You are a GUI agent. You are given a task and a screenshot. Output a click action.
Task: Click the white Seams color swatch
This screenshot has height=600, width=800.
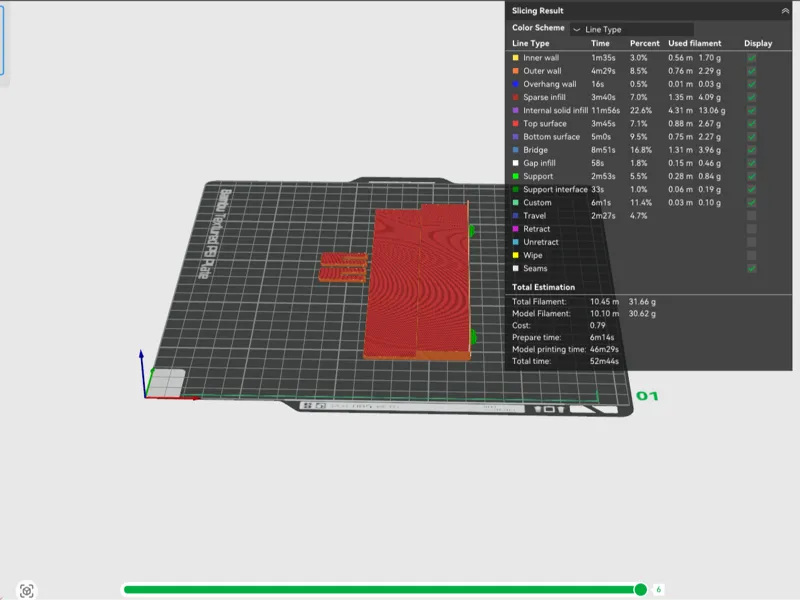pos(515,268)
